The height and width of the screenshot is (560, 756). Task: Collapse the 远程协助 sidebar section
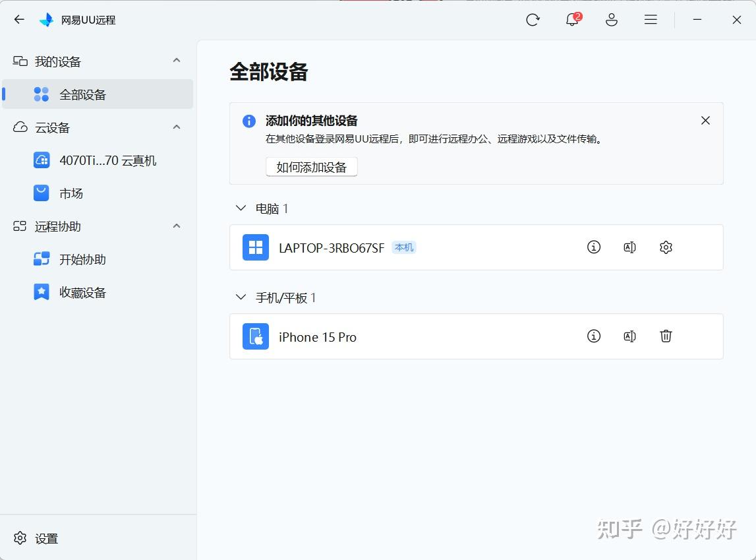pos(177,226)
